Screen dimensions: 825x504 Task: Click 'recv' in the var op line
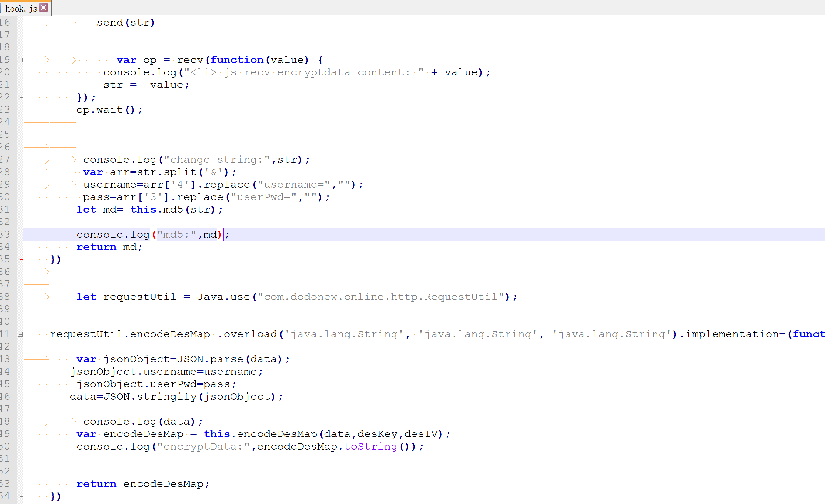[190, 60]
